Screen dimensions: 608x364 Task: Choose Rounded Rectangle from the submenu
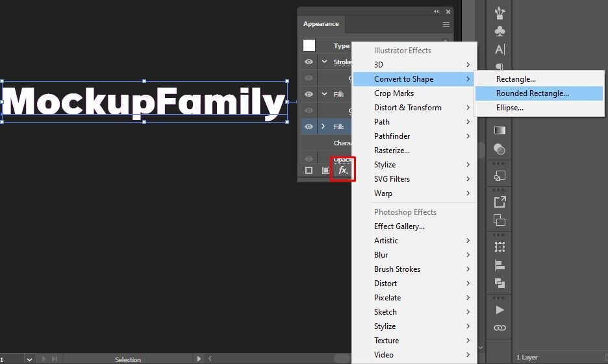click(x=532, y=93)
